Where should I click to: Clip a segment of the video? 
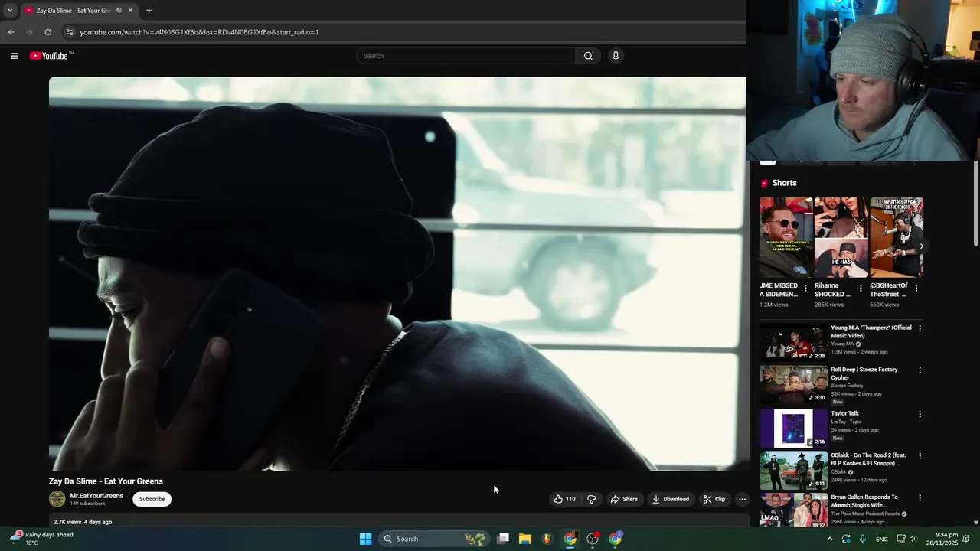click(x=714, y=499)
